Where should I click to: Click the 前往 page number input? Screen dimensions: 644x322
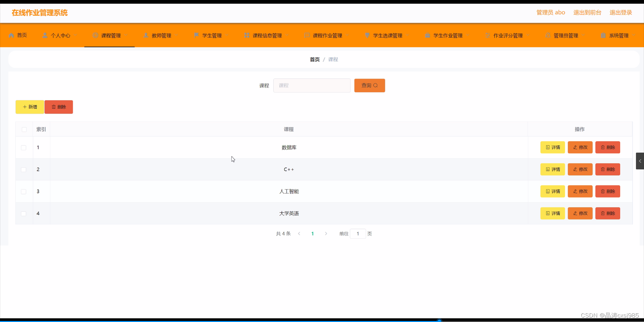click(x=358, y=234)
